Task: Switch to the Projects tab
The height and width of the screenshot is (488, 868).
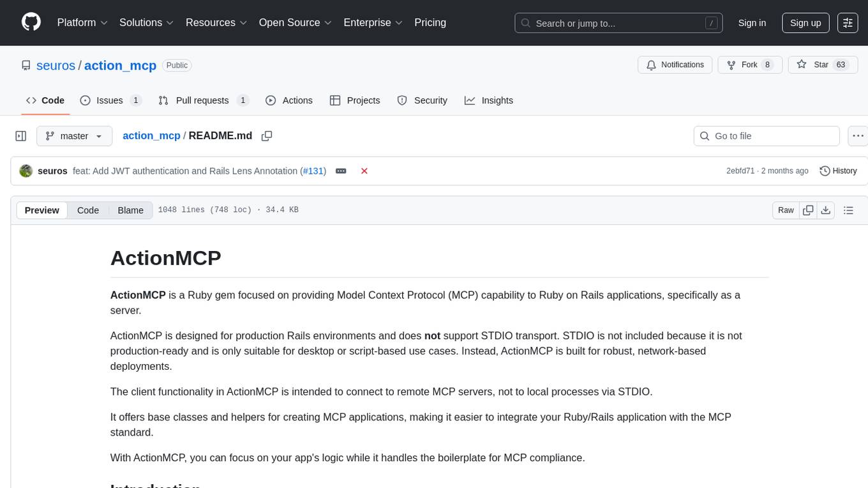Action: coord(355,100)
